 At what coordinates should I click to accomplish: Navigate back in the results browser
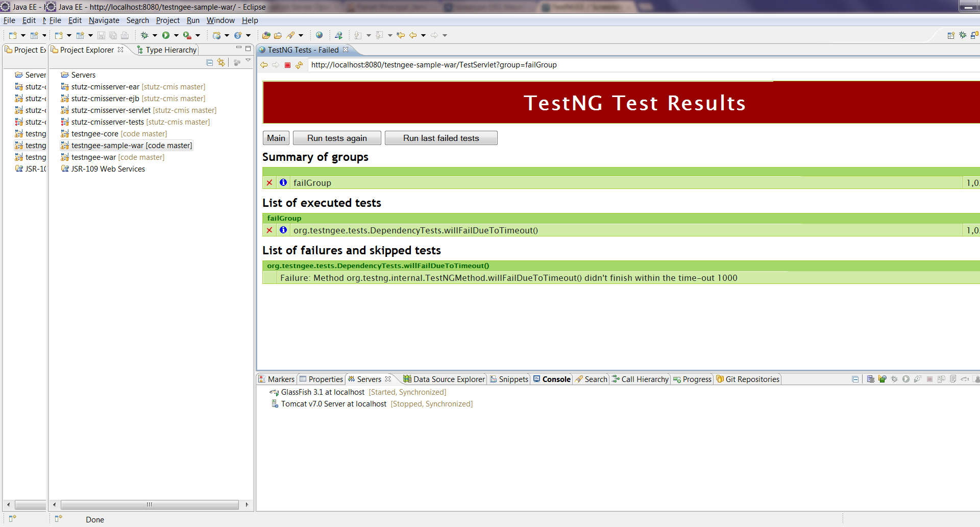264,65
